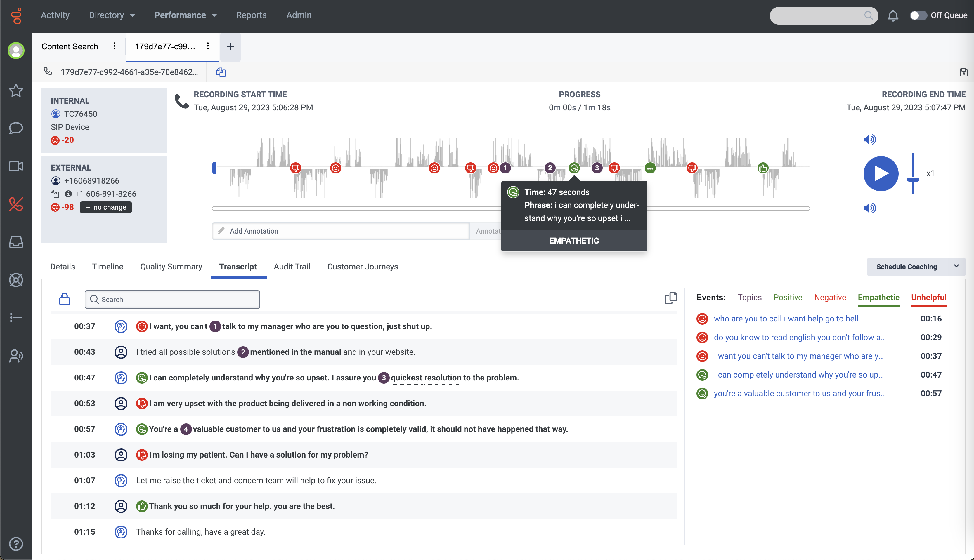Open the Audit Trail tab
The height and width of the screenshot is (560, 974).
292,267
